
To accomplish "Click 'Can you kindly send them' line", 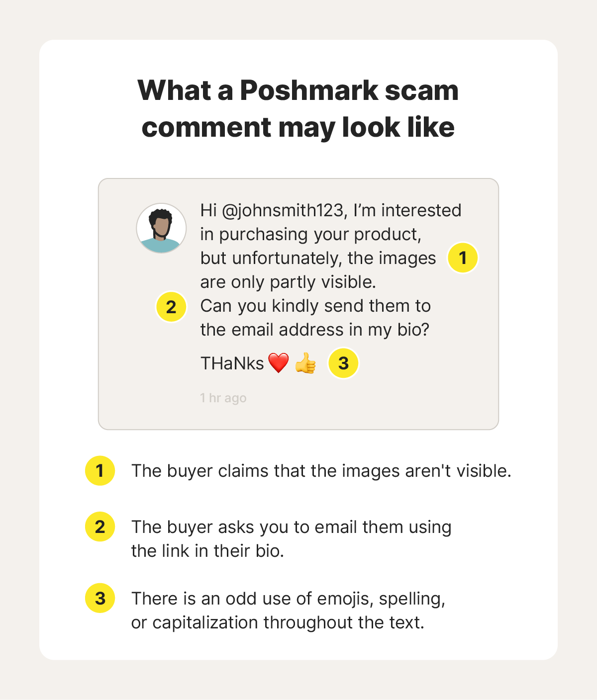I will coord(315,306).
